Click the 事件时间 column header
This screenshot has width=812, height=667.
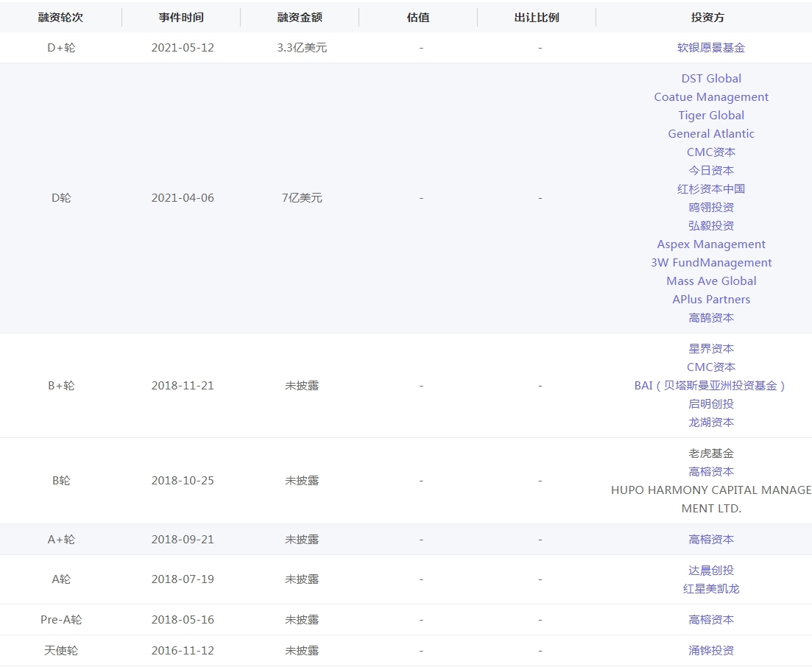[181, 17]
